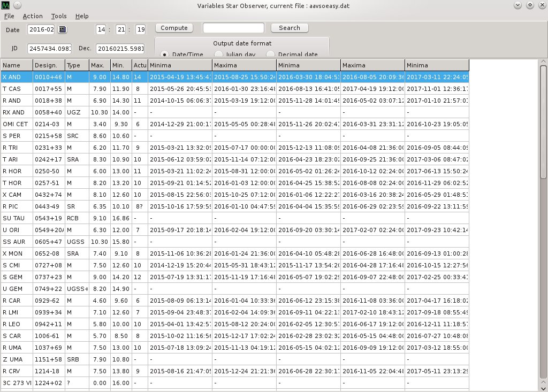Click the Min. column header
Image resolution: width=548 pixels, height=392 pixels.
(x=121, y=65)
